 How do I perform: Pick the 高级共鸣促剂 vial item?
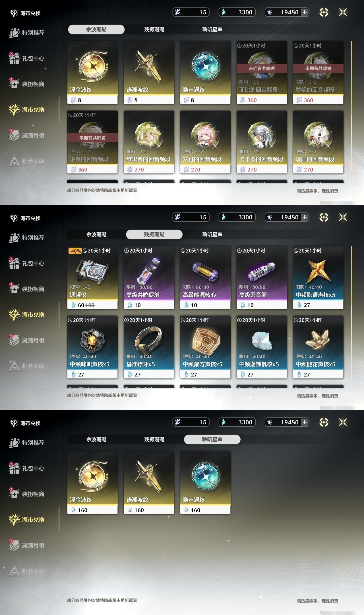click(149, 278)
